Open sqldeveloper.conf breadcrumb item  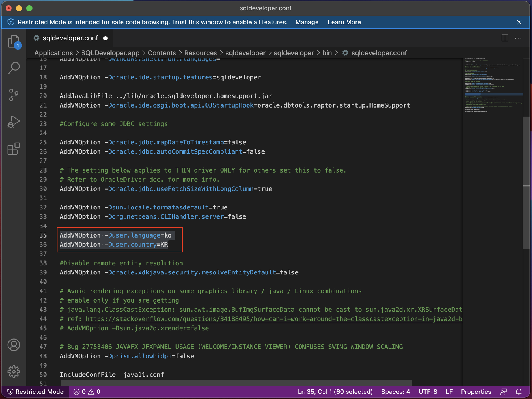[375, 53]
